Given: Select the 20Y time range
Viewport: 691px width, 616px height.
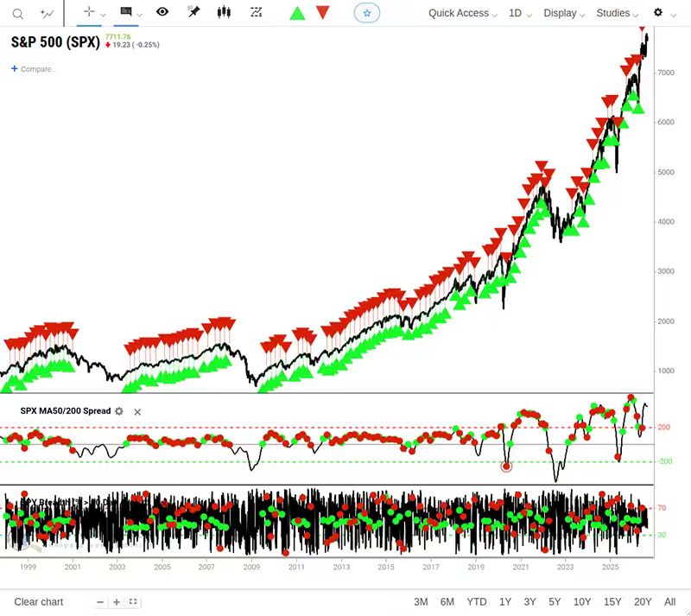Looking at the screenshot, I should point(643,602).
